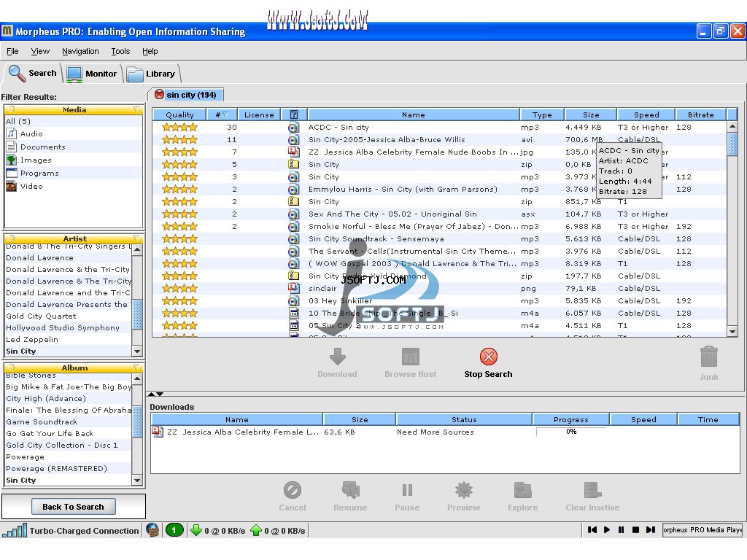Open the Search tab

(x=33, y=74)
